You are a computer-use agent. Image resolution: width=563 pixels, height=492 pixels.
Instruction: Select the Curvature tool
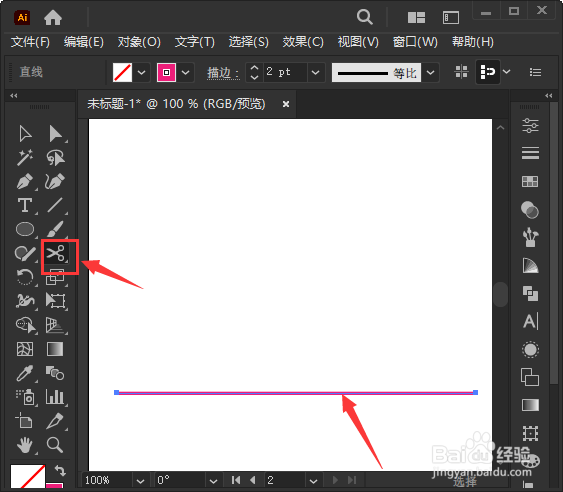(x=55, y=181)
